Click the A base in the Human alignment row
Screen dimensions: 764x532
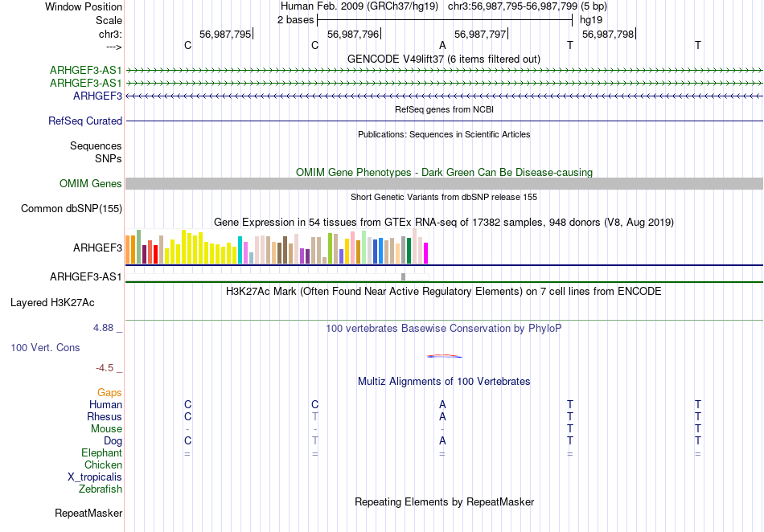click(x=442, y=404)
